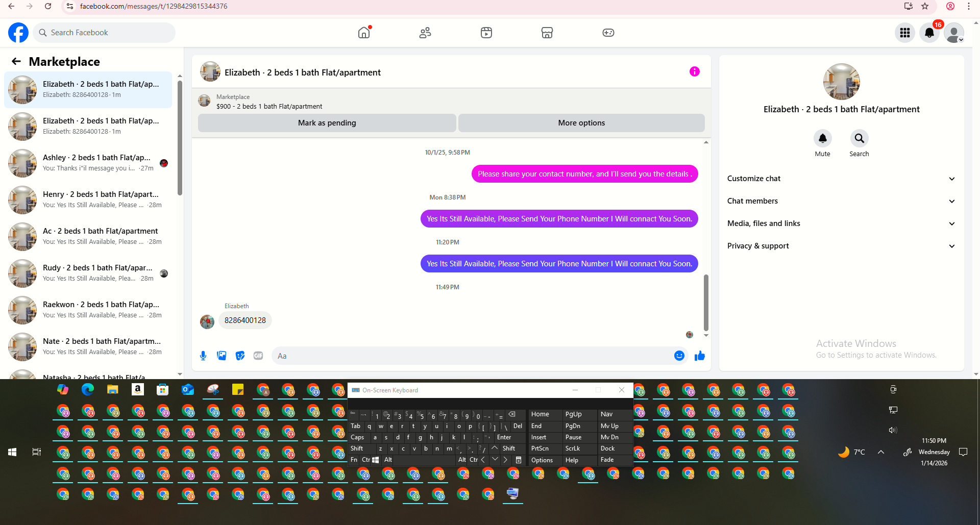Expand the Chat members section
The image size is (980, 525).
(x=841, y=201)
